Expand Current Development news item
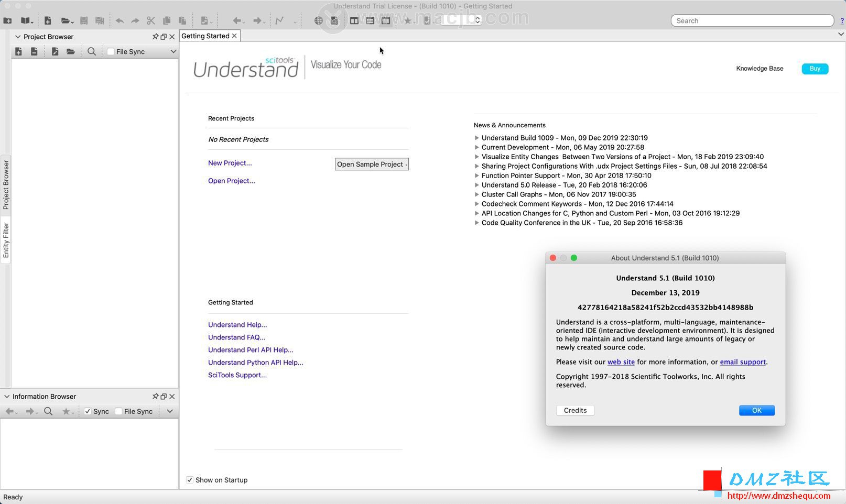Viewport: 846px width, 504px height. click(477, 147)
